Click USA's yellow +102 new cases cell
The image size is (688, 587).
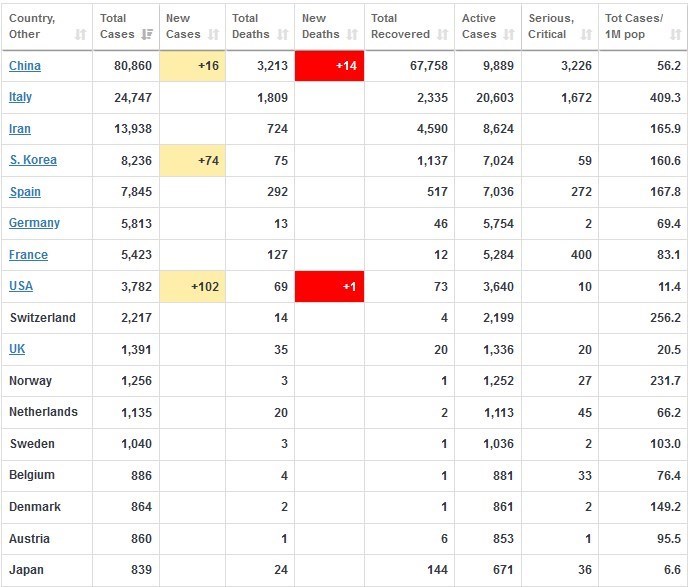tap(192, 287)
